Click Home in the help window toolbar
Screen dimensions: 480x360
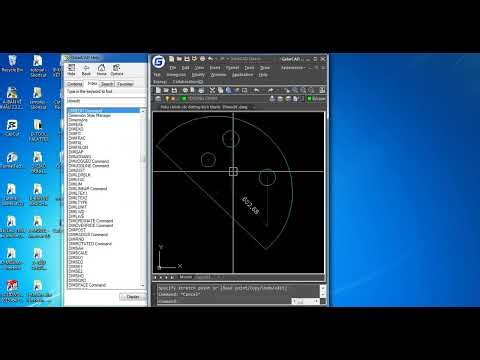[101, 70]
